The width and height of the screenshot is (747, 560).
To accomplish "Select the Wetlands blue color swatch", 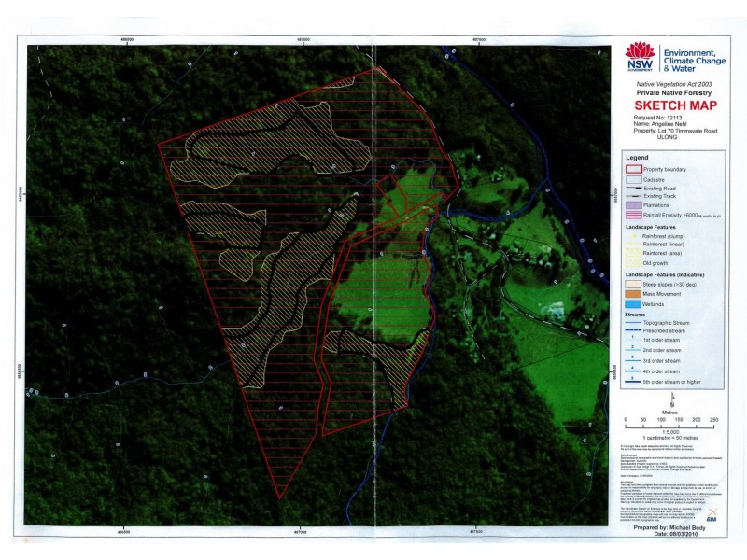I will 634,301.
